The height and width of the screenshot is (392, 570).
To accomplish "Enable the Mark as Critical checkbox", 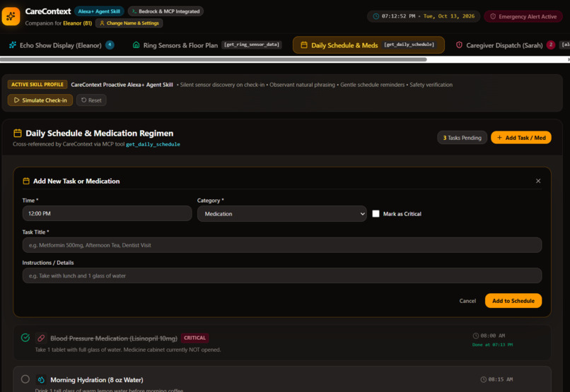I will (376, 214).
